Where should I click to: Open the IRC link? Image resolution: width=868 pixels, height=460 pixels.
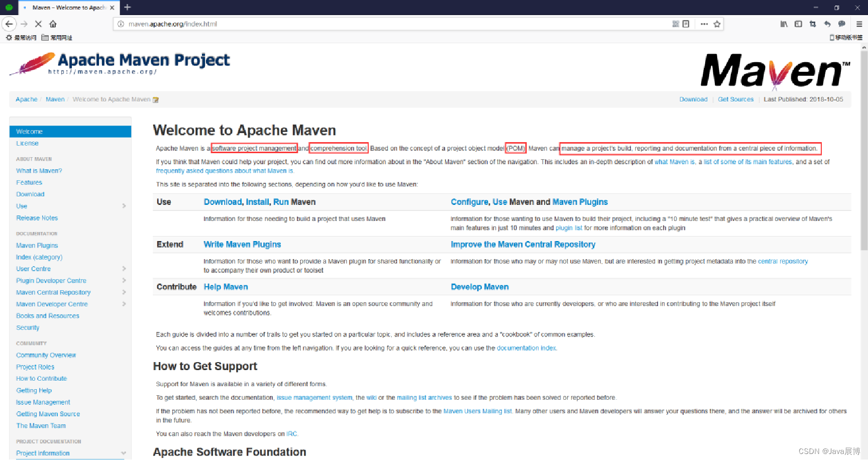click(292, 434)
